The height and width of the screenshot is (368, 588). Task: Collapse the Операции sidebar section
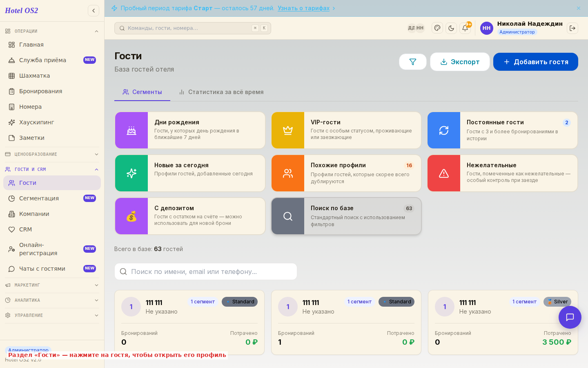pyautogui.click(x=52, y=31)
